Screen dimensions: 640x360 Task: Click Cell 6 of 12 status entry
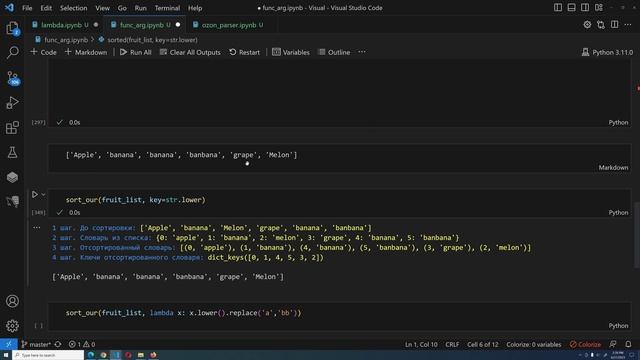[482, 344]
